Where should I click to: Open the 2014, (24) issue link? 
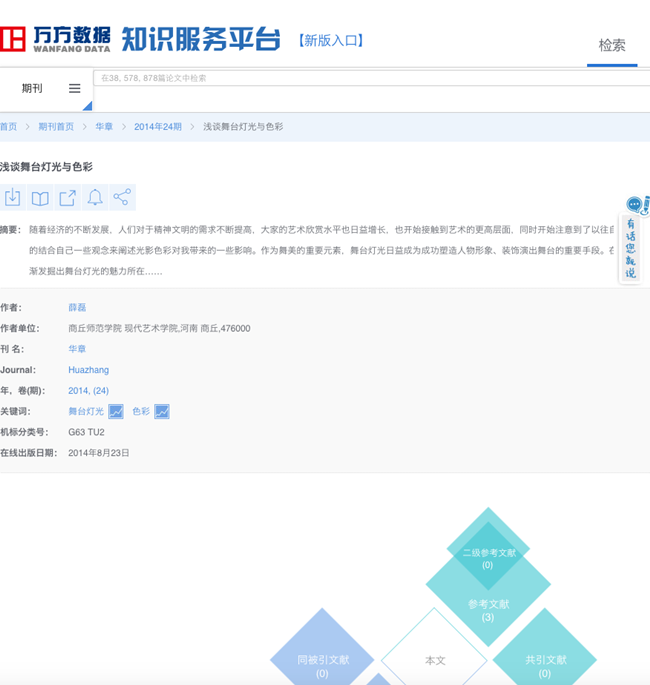pyautogui.click(x=88, y=391)
